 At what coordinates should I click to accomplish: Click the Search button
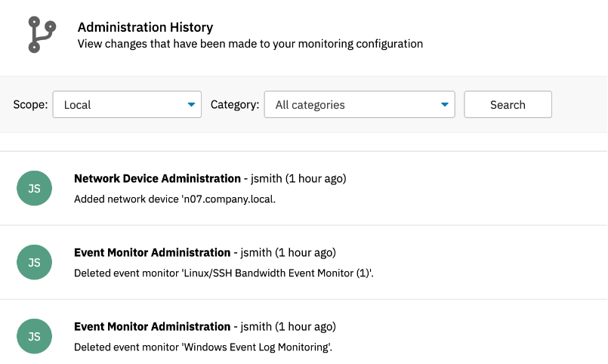(x=508, y=104)
